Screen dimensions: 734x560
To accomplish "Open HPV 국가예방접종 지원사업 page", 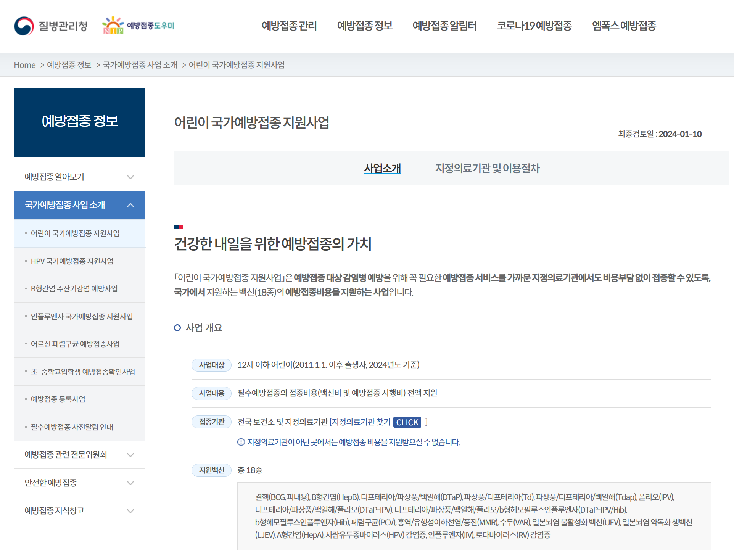I will pyautogui.click(x=72, y=261).
